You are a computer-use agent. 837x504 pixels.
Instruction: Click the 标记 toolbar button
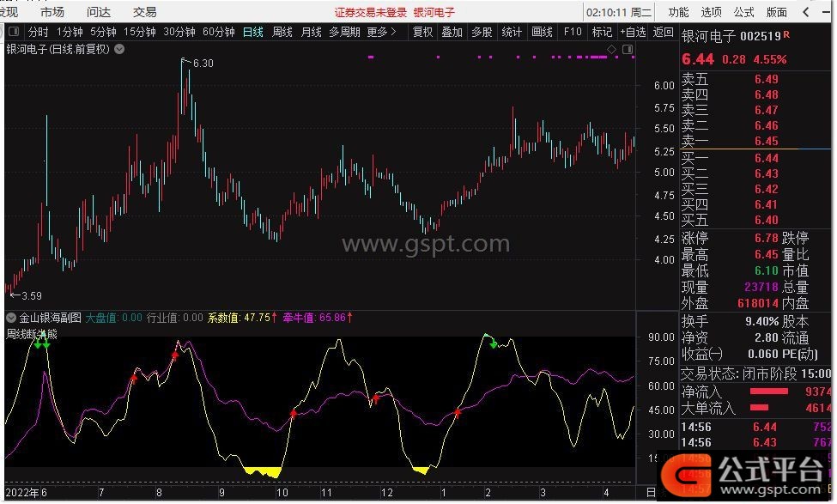click(x=602, y=32)
